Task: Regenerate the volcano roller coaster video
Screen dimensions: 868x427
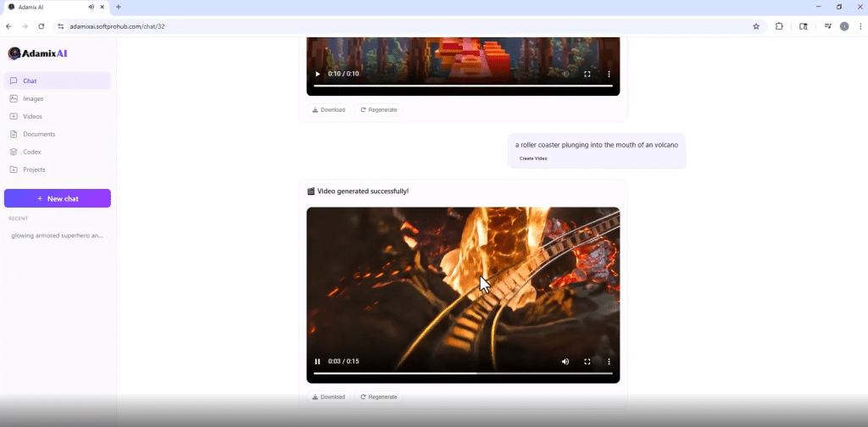Action: pos(379,396)
